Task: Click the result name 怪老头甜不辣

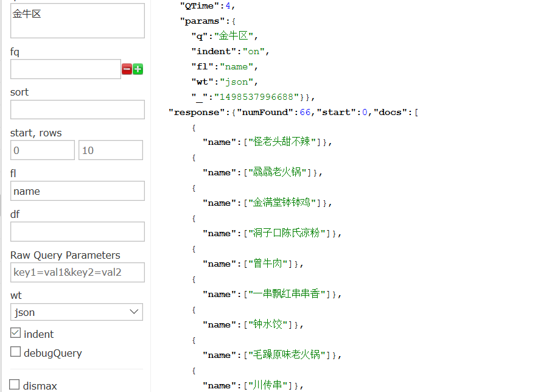Action: coord(282,142)
